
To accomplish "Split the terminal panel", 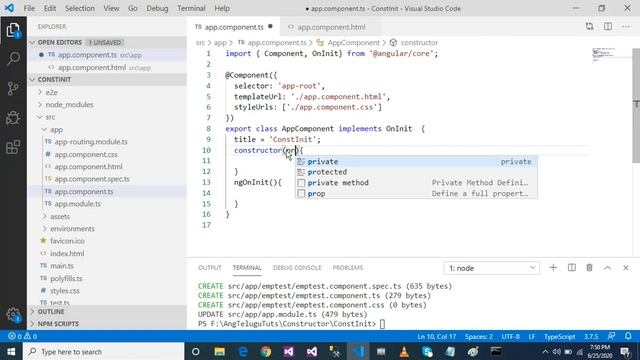I will pyautogui.click(x=571, y=268).
